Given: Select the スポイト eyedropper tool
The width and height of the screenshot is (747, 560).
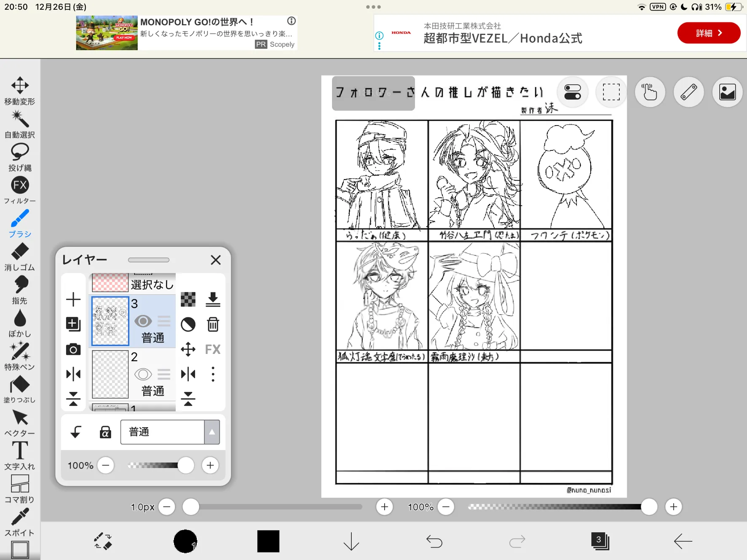Looking at the screenshot, I should point(20,522).
